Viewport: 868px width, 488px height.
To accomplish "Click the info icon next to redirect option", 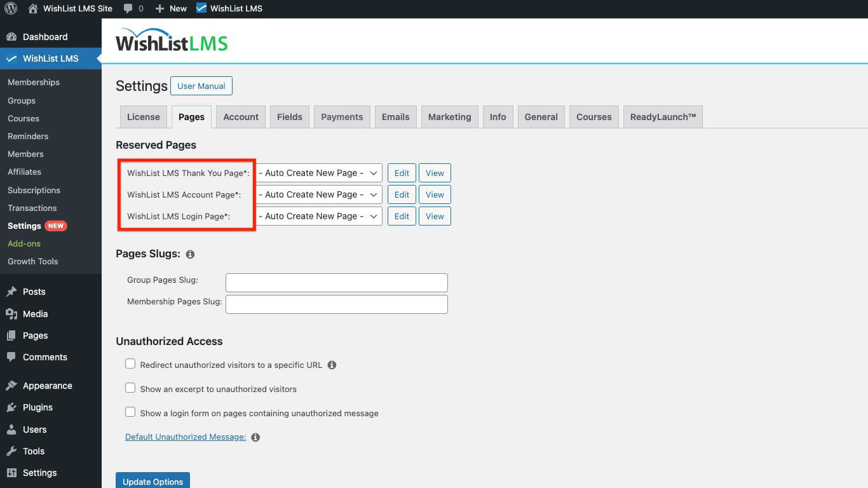I will click(332, 365).
